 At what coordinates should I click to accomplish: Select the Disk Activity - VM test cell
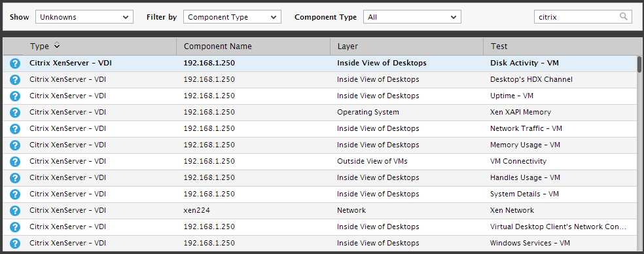click(x=524, y=63)
